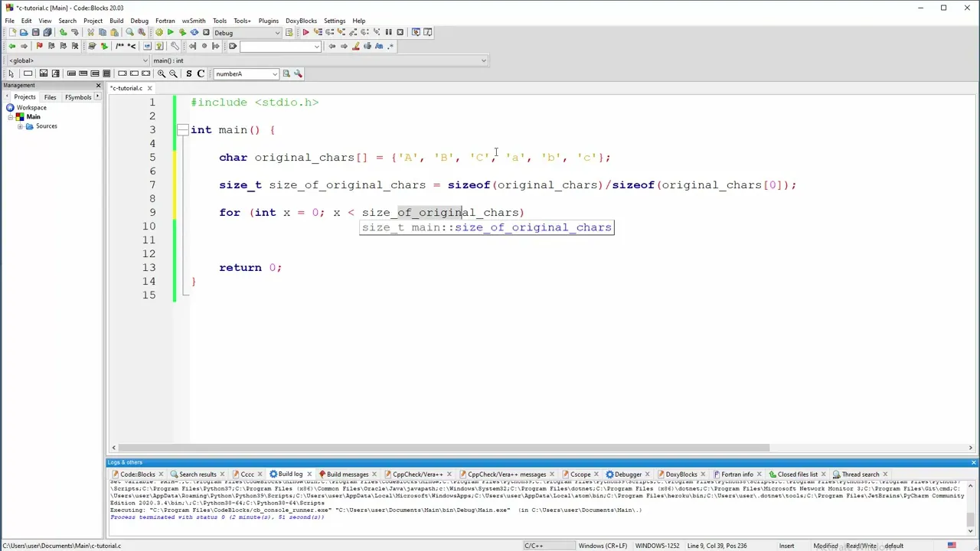Click the Paste clipboard icon
Image resolution: width=980 pixels, height=551 pixels.
114,32
